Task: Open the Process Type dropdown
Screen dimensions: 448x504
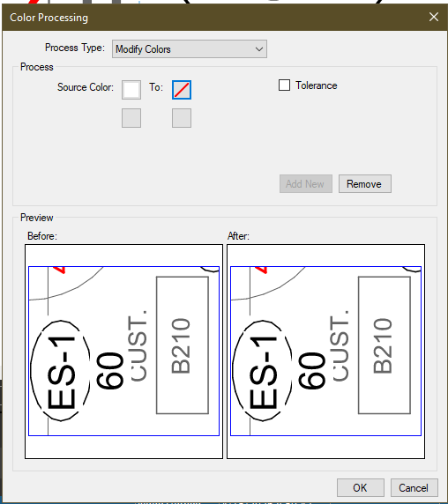Action: [190, 49]
